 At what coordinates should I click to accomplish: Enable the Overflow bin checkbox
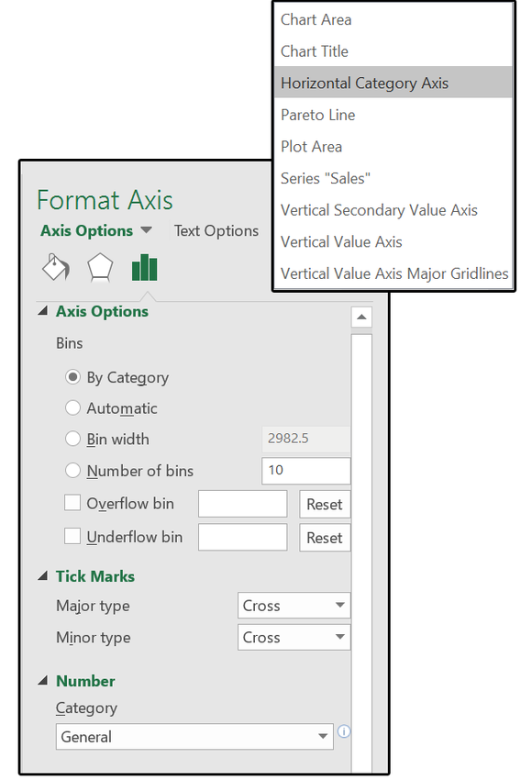(72, 503)
